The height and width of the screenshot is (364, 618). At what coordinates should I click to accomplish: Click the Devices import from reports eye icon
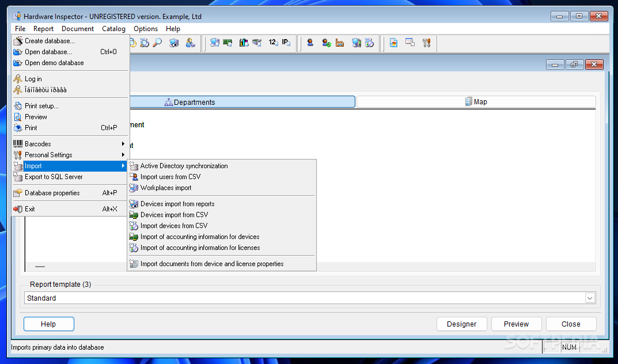click(x=134, y=204)
